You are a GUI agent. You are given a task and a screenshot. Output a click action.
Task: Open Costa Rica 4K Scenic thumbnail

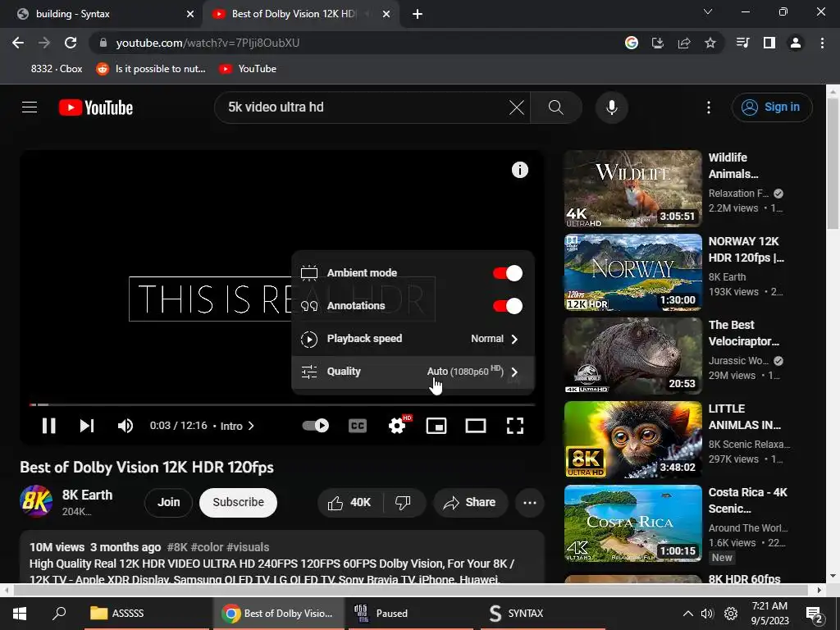tap(632, 523)
